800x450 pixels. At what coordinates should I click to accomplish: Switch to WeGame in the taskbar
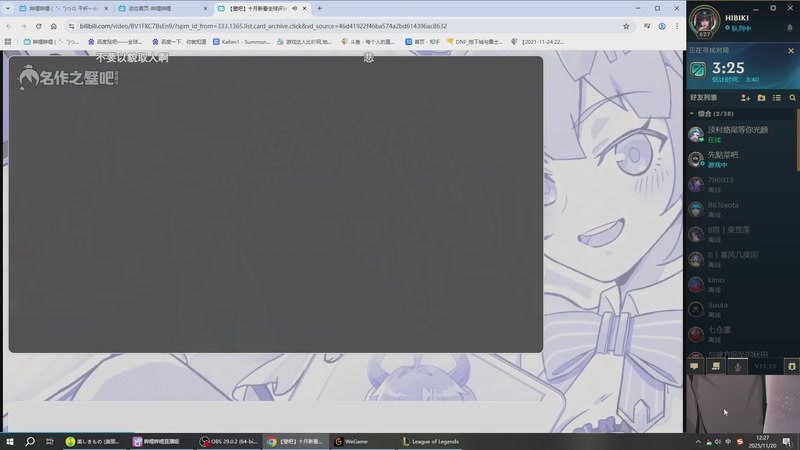coord(362,441)
